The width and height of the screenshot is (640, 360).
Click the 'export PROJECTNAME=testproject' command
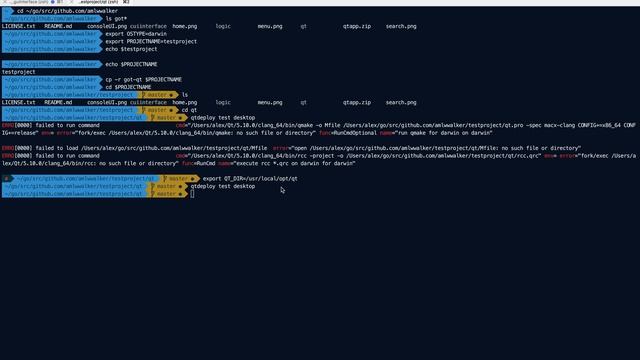pyautogui.click(x=151, y=42)
